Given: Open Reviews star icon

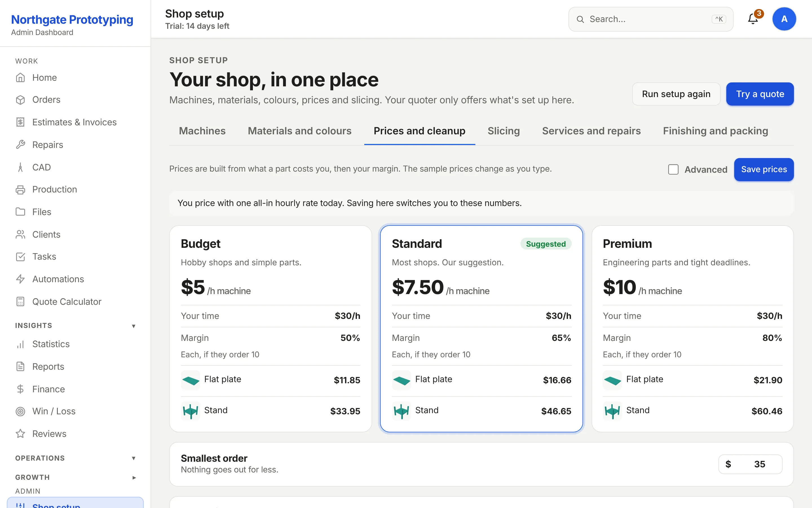Looking at the screenshot, I should click(21, 434).
